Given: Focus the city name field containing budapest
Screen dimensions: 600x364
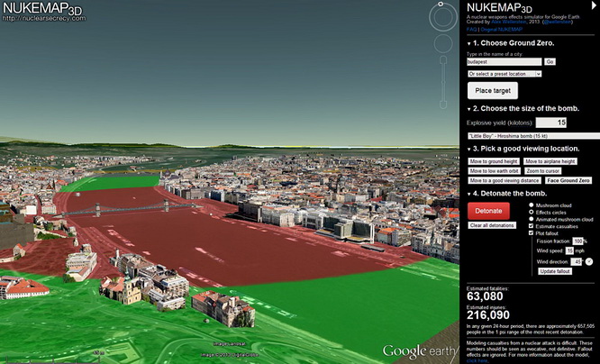Looking at the screenshot, I should coord(505,61).
